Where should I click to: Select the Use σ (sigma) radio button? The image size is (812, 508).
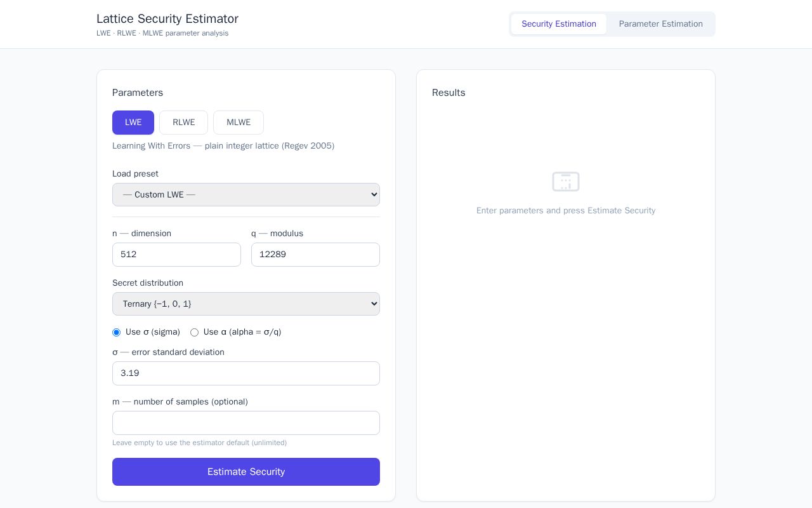(116, 332)
